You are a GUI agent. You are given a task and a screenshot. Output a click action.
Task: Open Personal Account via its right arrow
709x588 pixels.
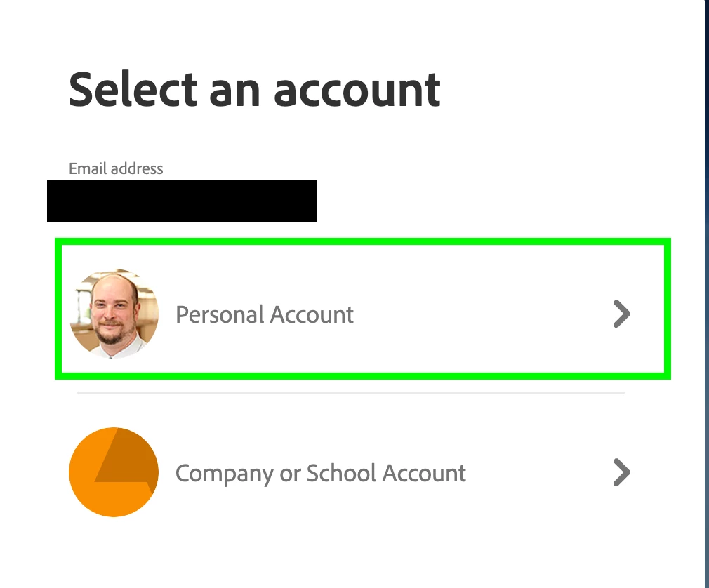[x=622, y=314]
